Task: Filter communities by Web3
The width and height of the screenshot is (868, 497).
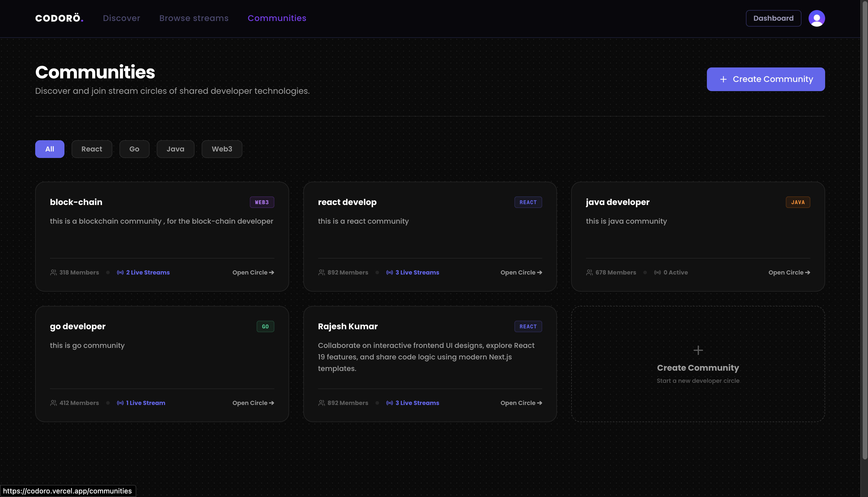Action: click(x=222, y=149)
